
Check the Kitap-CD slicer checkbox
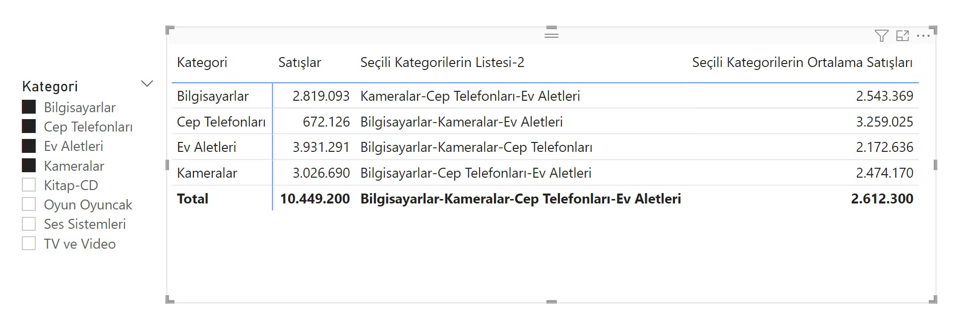pos(29,185)
